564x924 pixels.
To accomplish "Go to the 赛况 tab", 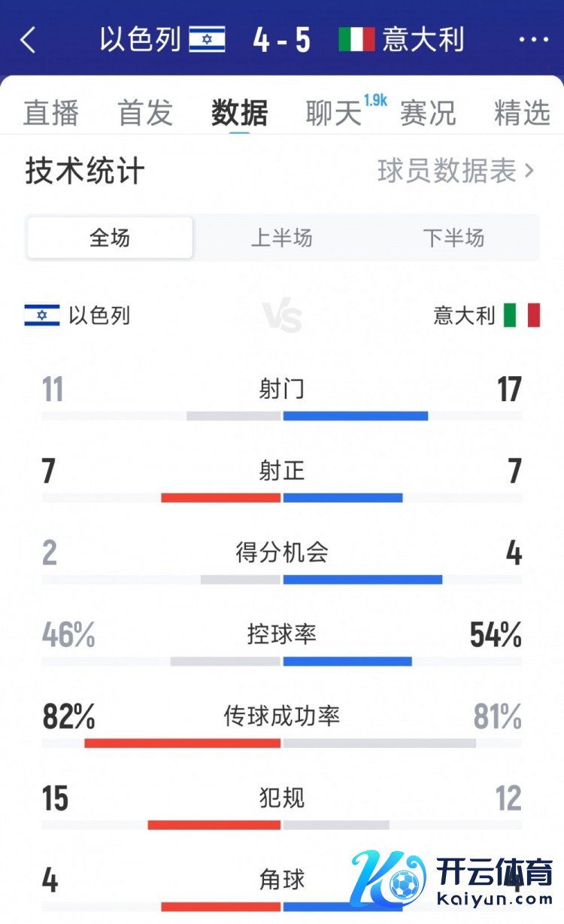I will [428, 113].
